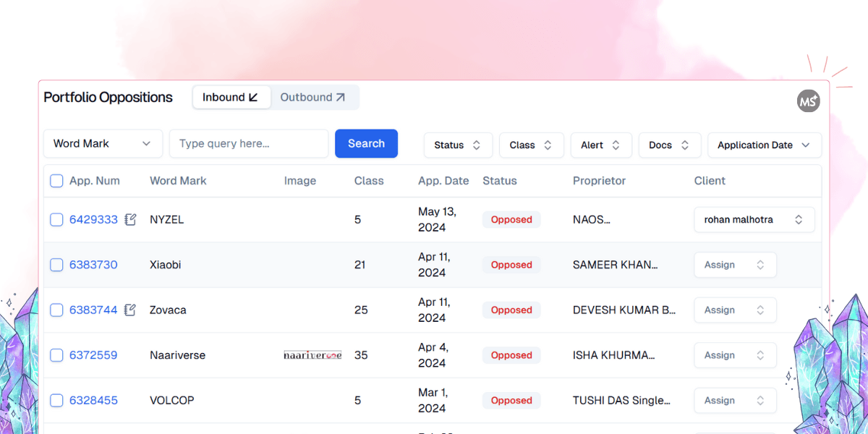Open the Word Mark search type dropdown
This screenshot has height=434, width=868.
click(x=102, y=144)
